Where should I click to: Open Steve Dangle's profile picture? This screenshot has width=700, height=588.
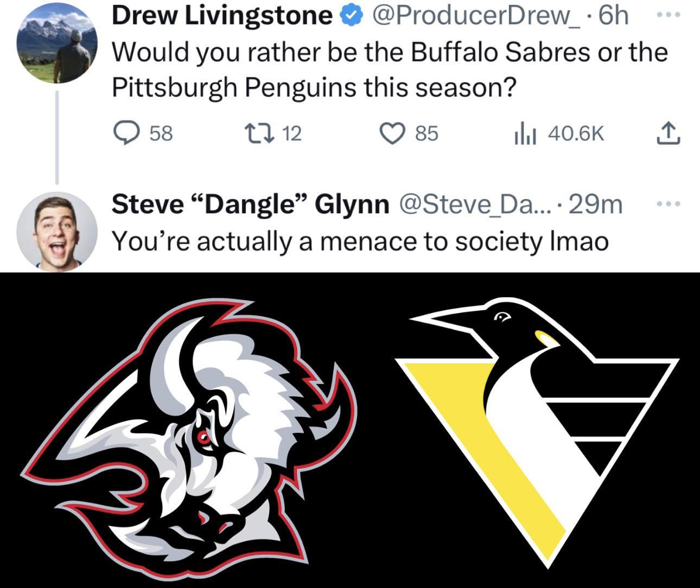pyautogui.click(x=57, y=231)
